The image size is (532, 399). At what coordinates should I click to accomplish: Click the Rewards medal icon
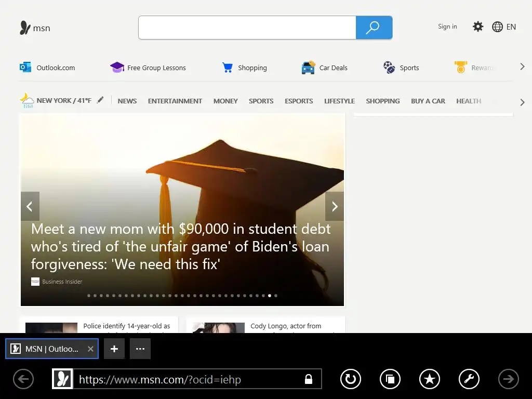pyautogui.click(x=461, y=67)
